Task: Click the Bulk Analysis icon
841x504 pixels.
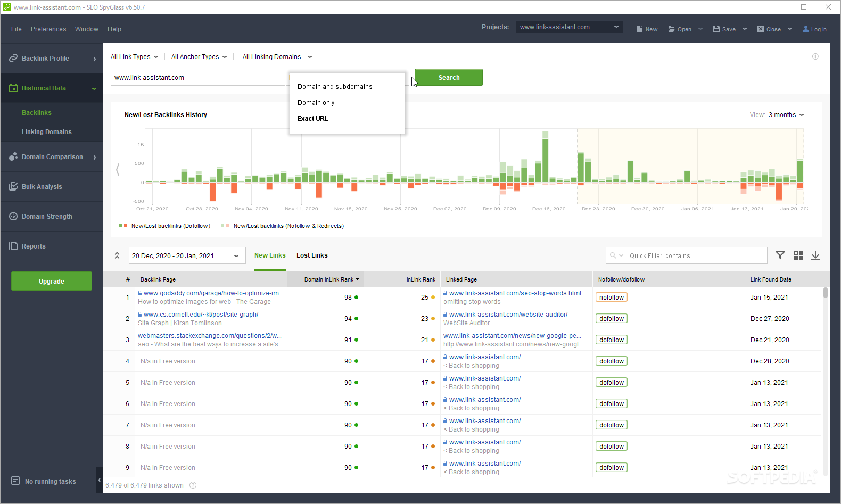Action: tap(13, 186)
